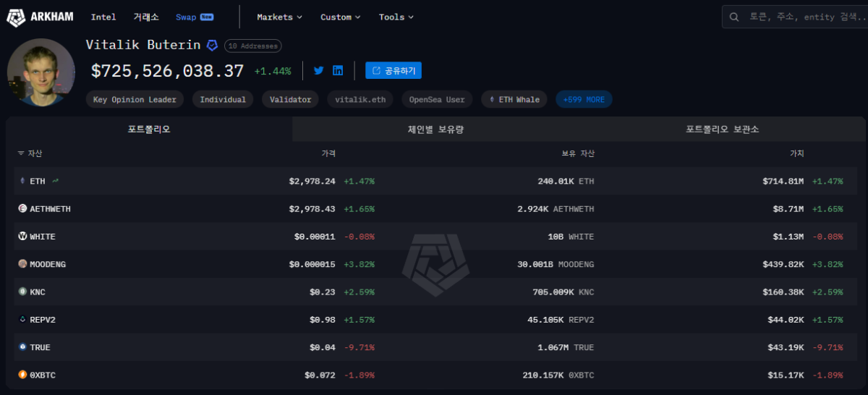Click the search input field
The image size is (868, 395).
tap(803, 17)
